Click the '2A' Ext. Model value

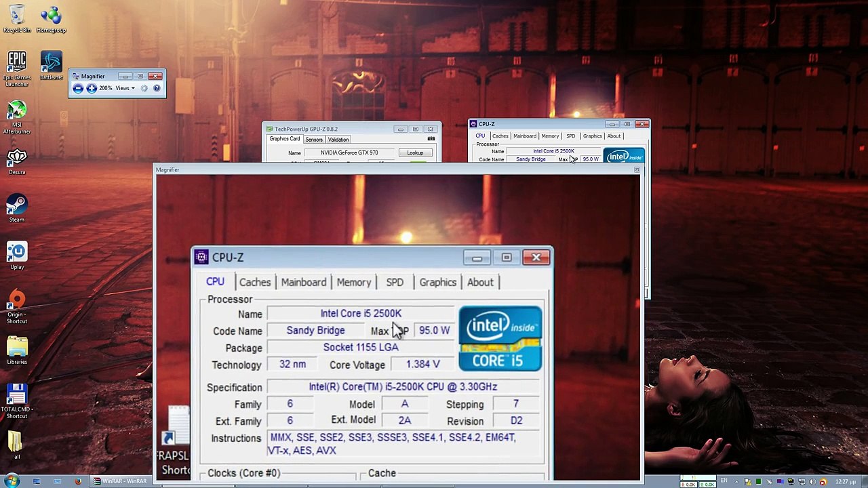click(404, 421)
